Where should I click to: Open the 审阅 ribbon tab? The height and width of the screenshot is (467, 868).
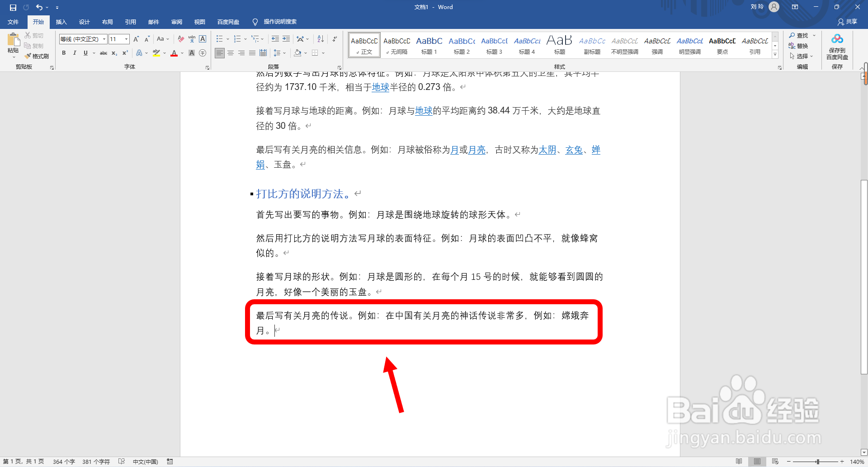click(x=176, y=22)
